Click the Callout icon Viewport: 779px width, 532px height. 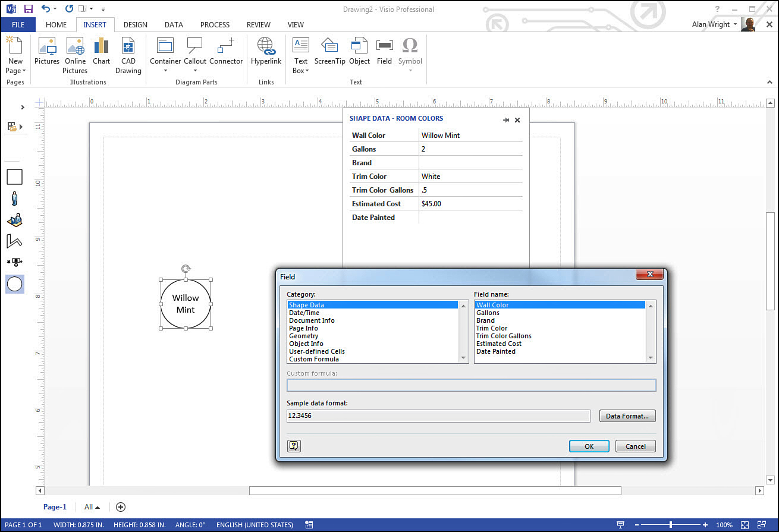(x=195, y=46)
